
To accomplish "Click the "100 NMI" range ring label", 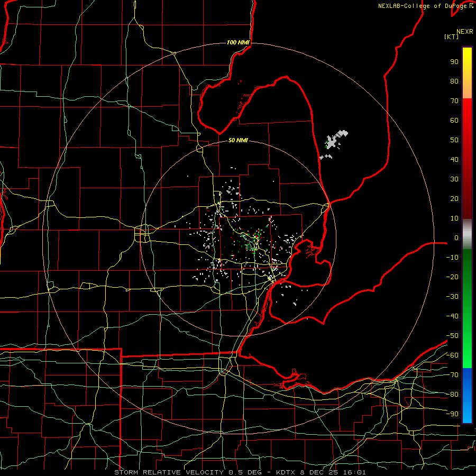I will pos(238,42).
